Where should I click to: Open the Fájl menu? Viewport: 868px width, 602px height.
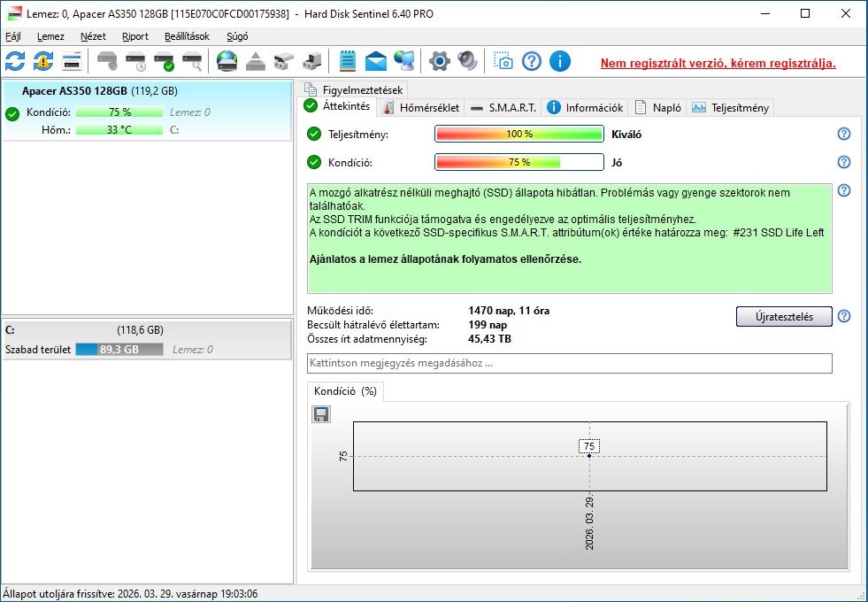(13, 36)
